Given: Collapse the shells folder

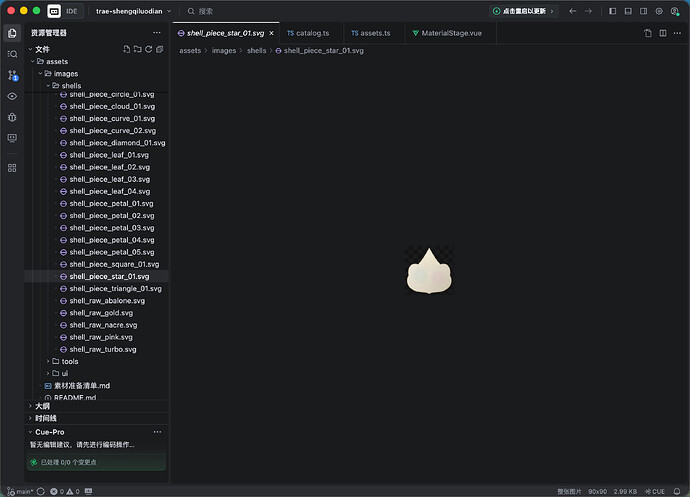Looking at the screenshot, I should tap(48, 85).
